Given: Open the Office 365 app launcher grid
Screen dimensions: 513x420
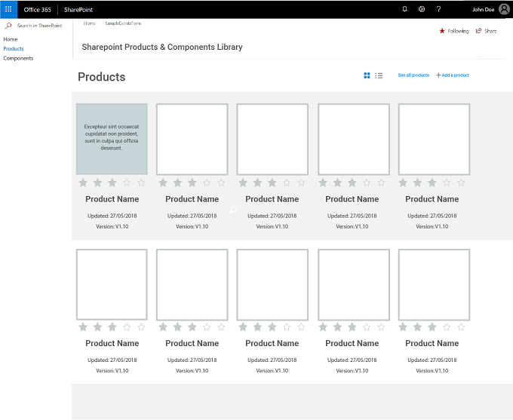Looking at the screenshot, I should point(8,9).
